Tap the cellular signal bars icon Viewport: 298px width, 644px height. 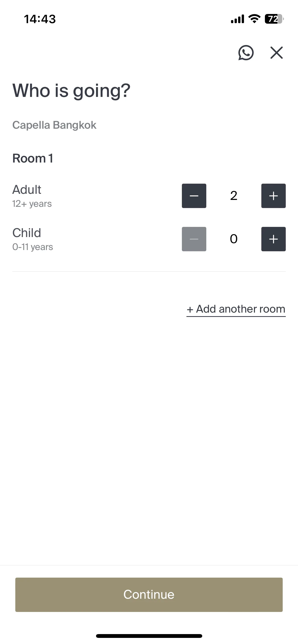(237, 19)
